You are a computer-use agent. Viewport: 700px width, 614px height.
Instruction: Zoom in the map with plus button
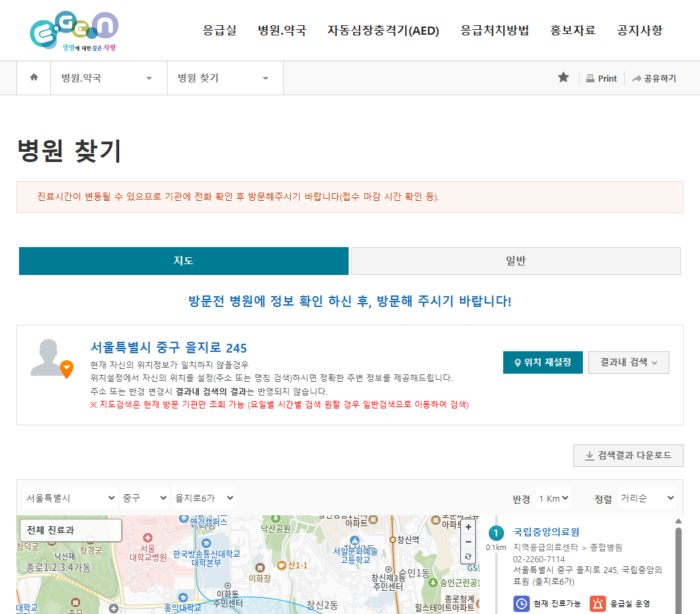click(468, 527)
